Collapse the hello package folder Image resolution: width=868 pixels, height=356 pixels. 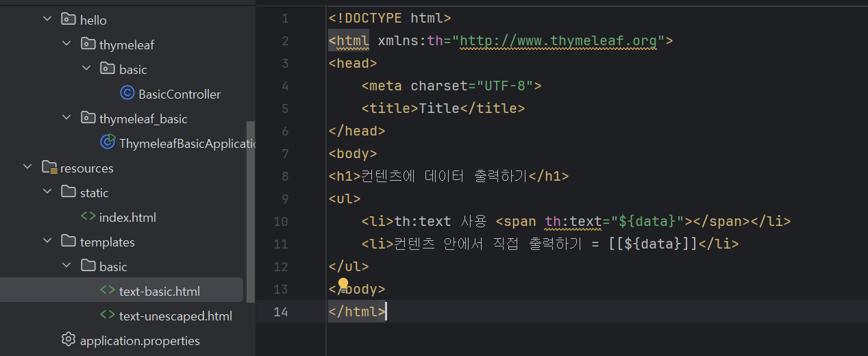click(47, 20)
